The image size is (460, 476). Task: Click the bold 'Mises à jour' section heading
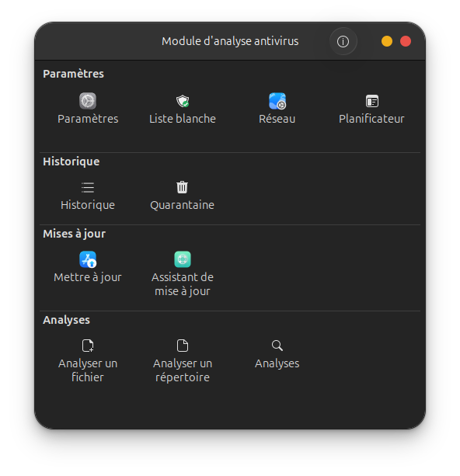coord(74,234)
